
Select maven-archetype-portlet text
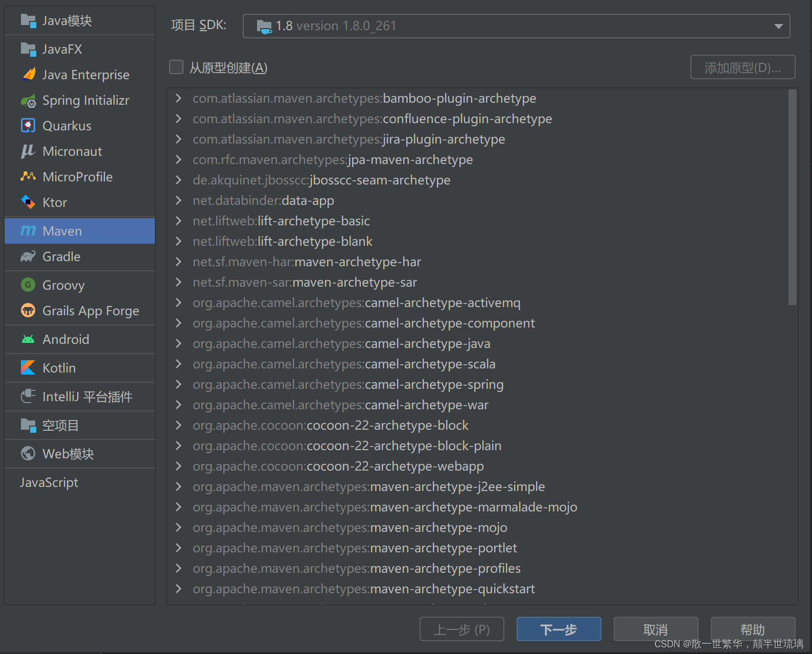click(444, 548)
